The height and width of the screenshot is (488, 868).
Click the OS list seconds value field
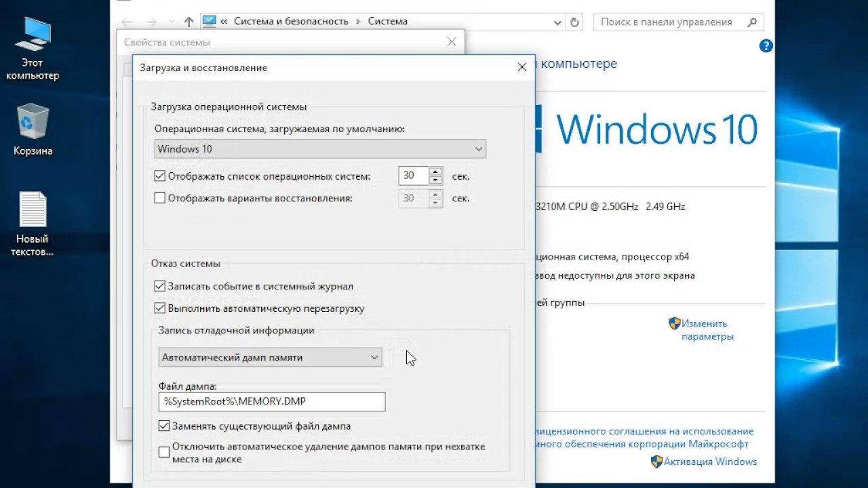[x=414, y=176]
